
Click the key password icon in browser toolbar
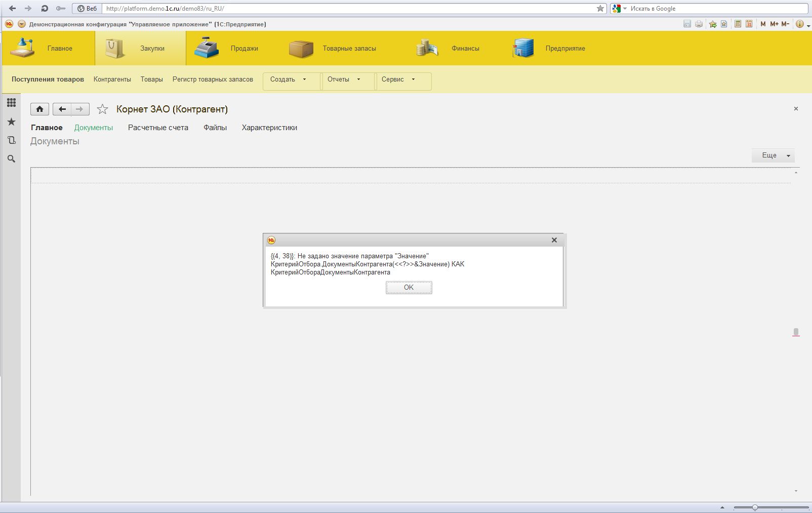[61, 8]
